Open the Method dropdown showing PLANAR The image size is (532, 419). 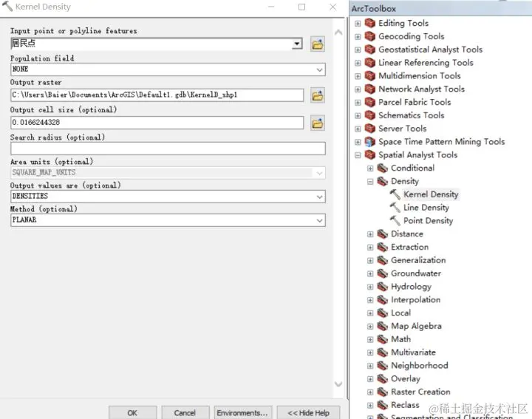(x=319, y=220)
